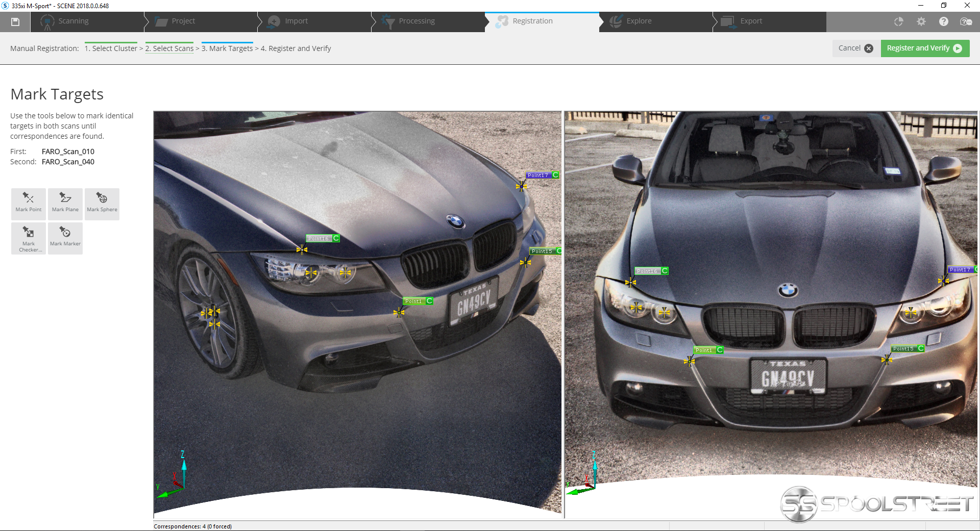The width and height of the screenshot is (980, 531).
Task: Switch to the Import workflow tab
Action: click(314, 21)
